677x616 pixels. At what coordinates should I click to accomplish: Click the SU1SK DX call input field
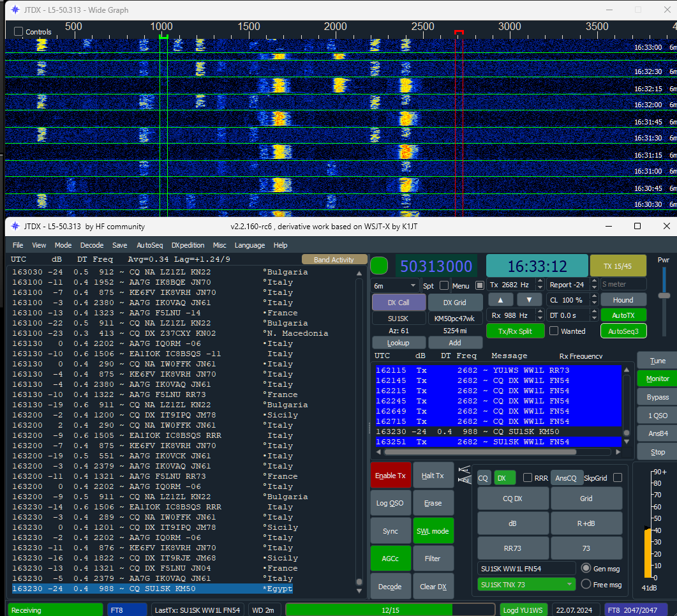click(x=398, y=319)
